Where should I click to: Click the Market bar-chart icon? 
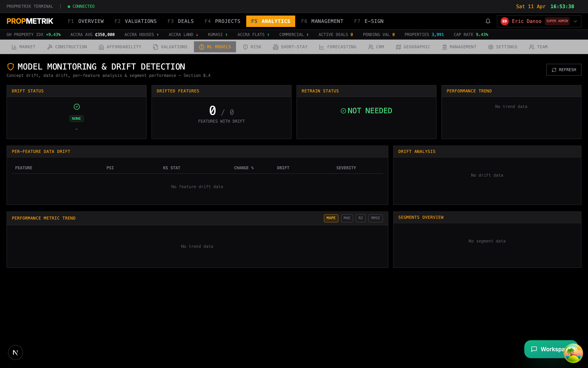click(14, 47)
